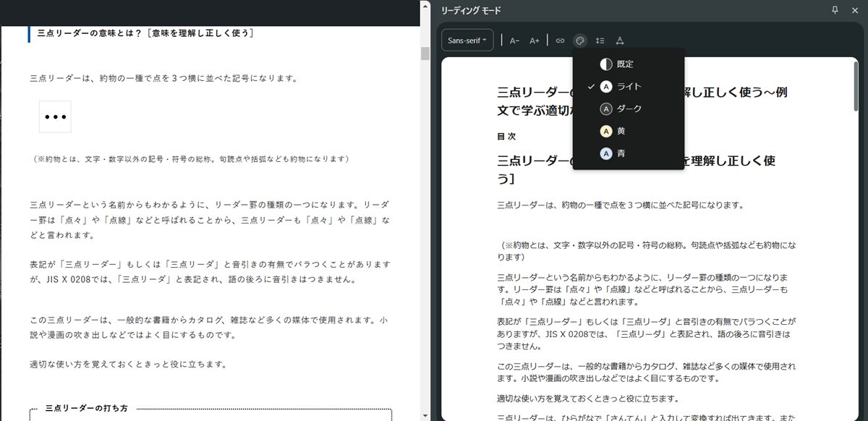The image size is (868, 421).
Task: Decrease font size with A− button
Action: (x=514, y=41)
